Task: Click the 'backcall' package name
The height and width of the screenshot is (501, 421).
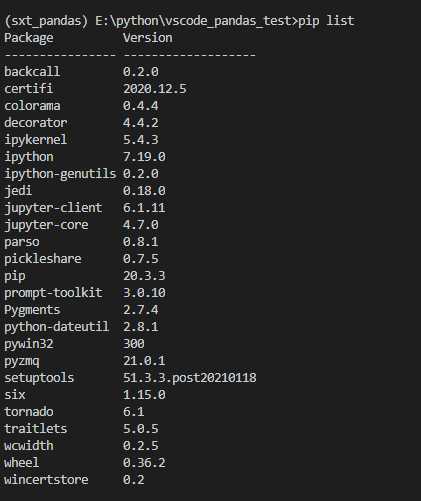Action: 32,72
